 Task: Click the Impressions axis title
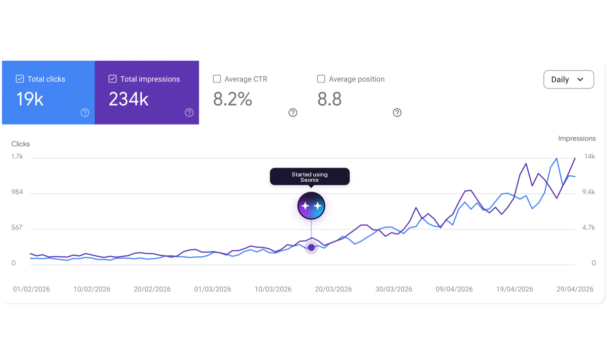[x=577, y=139]
